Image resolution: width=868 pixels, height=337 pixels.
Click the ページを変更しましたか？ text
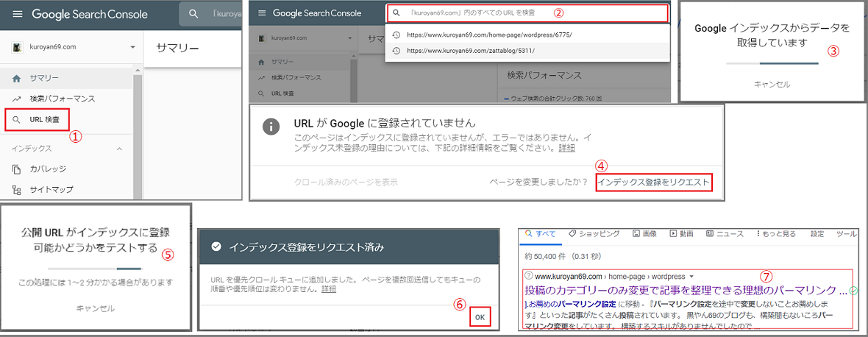point(538,182)
